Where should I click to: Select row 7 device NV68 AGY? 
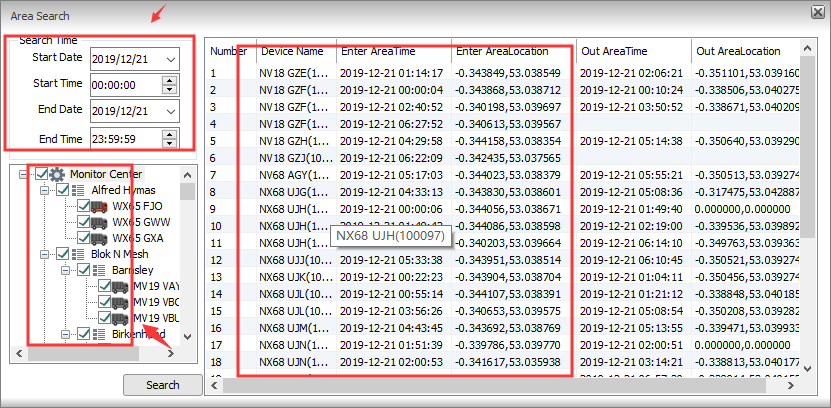[296, 176]
